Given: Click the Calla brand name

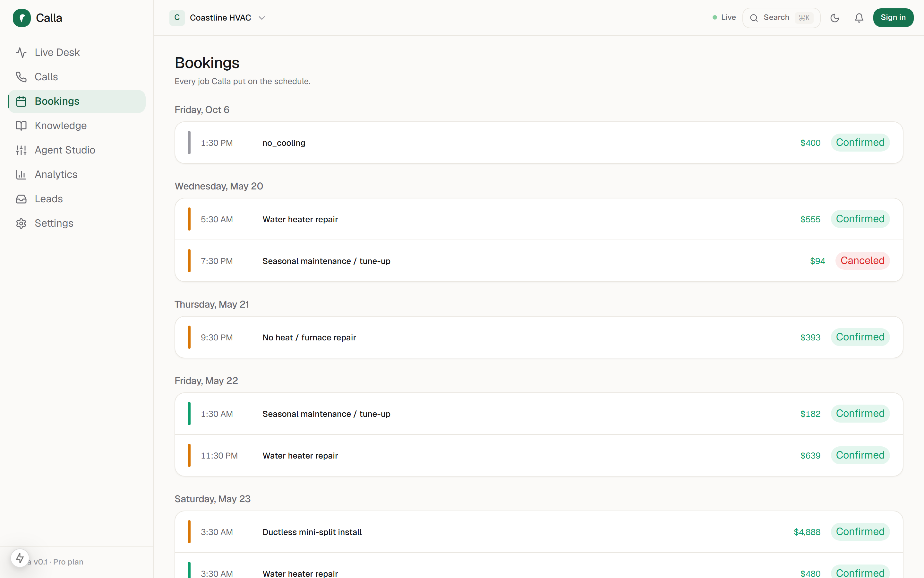Looking at the screenshot, I should (x=49, y=18).
